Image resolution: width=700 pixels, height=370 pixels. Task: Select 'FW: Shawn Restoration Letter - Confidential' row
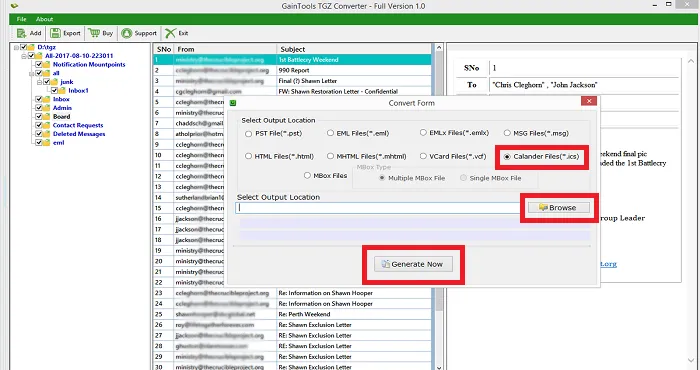point(292,91)
